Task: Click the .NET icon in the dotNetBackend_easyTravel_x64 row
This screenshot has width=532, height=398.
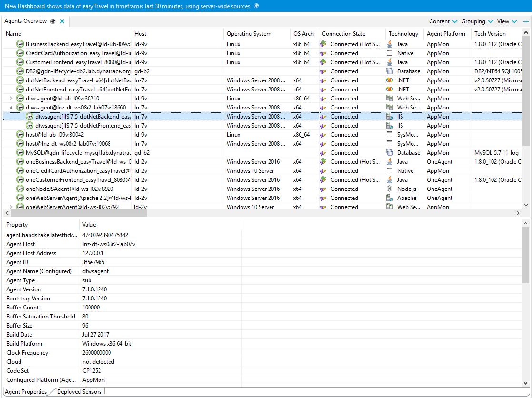Action: pyautogui.click(x=390, y=80)
